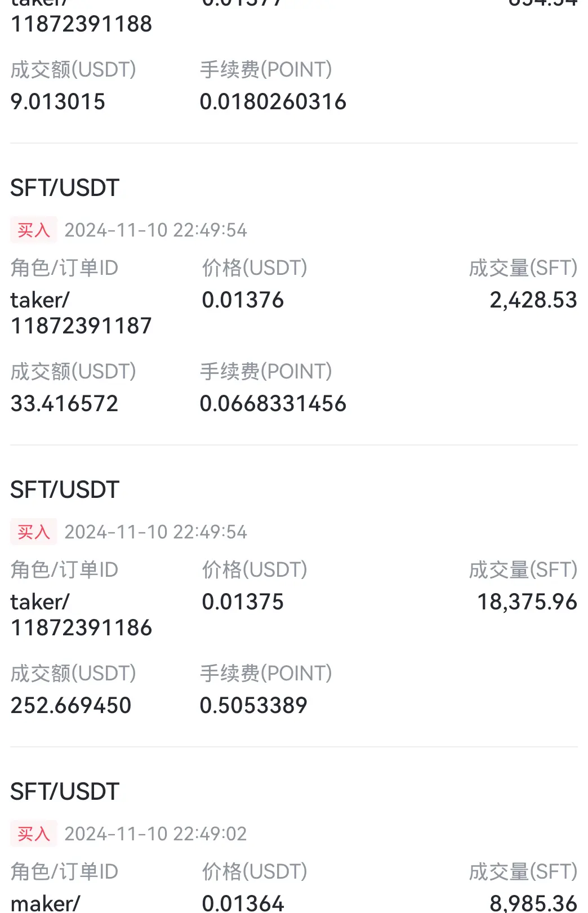The image size is (588, 913).
Task: Tap volume 18,375.96 SFT
Action: tap(527, 602)
